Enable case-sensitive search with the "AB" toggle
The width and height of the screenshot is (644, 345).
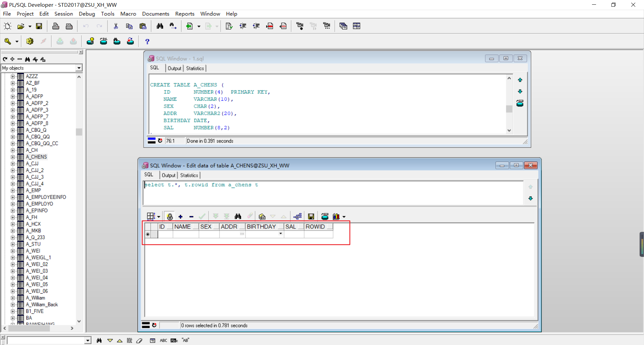(185, 340)
